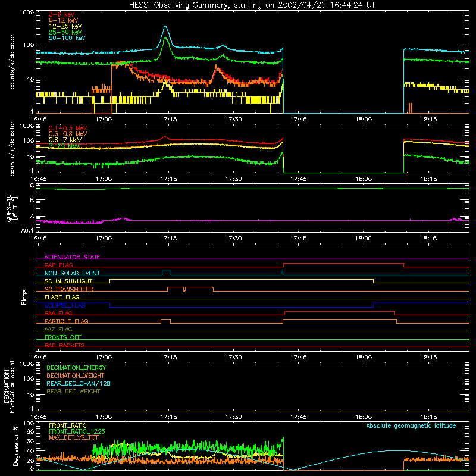Click the Flags vertical axis title
Screen dimensions: 476x476
tap(24, 297)
